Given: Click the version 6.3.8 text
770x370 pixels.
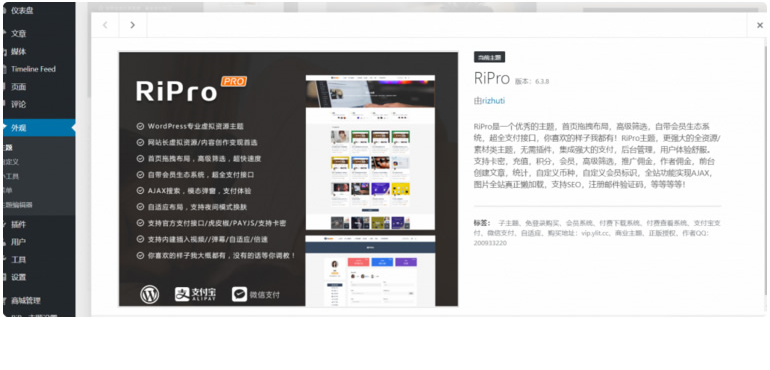Looking at the screenshot, I should coord(532,82).
